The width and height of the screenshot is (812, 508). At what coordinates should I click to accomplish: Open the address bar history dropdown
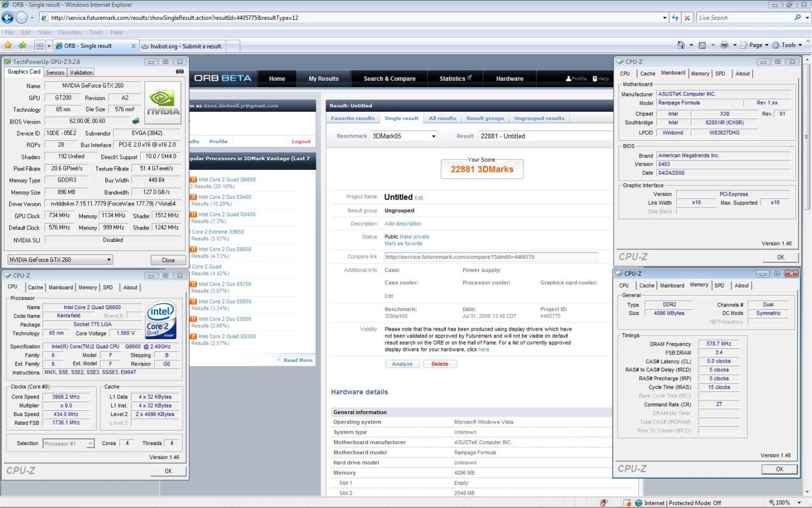pos(665,18)
